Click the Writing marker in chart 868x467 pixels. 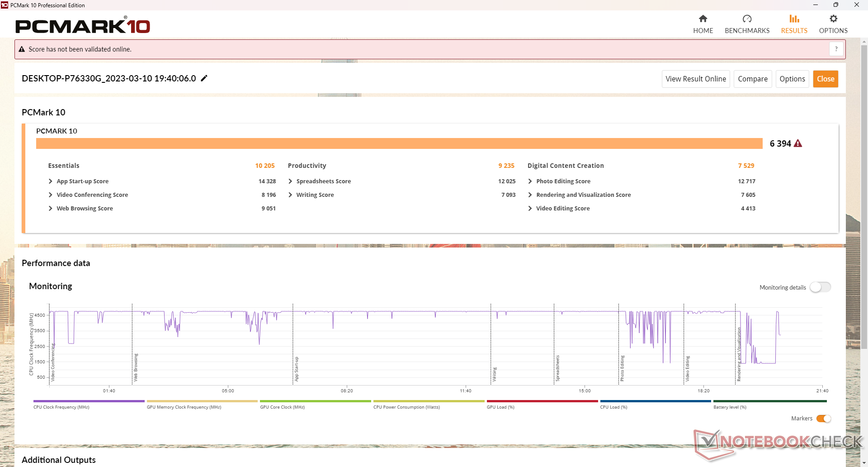click(495, 374)
